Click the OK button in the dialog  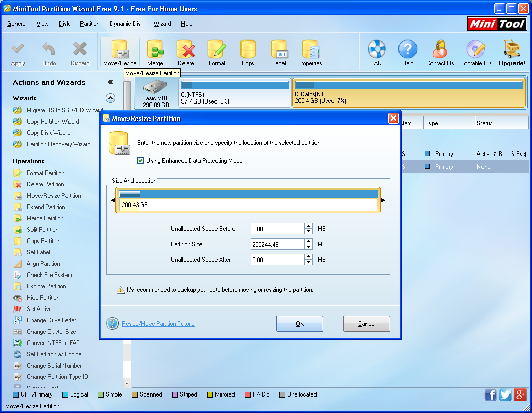click(x=300, y=324)
